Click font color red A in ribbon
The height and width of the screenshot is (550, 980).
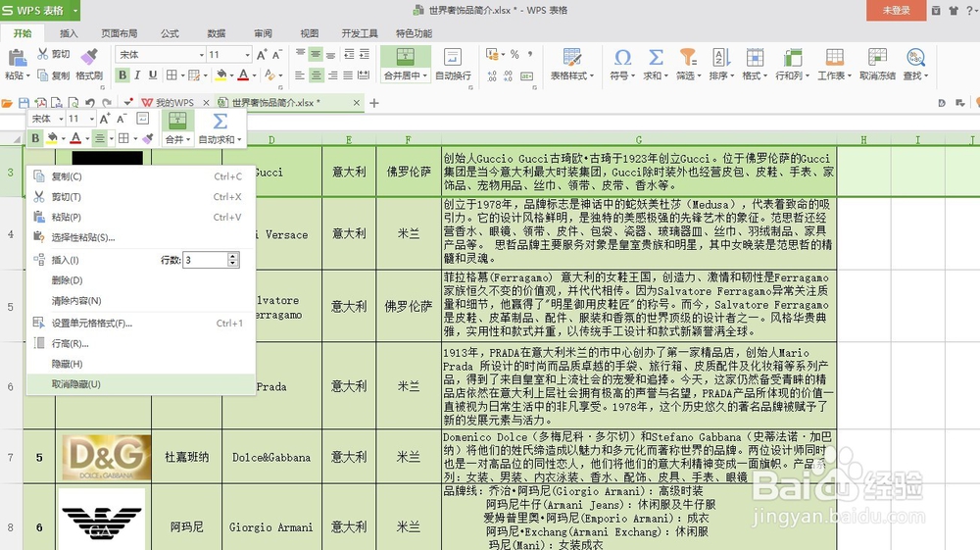click(243, 75)
